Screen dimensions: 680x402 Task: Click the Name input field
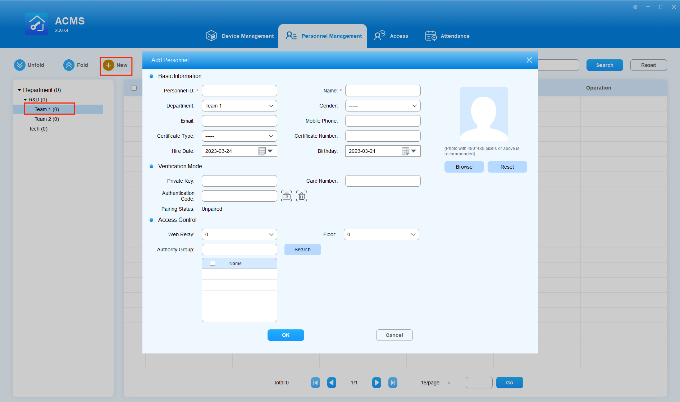point(383,90)
